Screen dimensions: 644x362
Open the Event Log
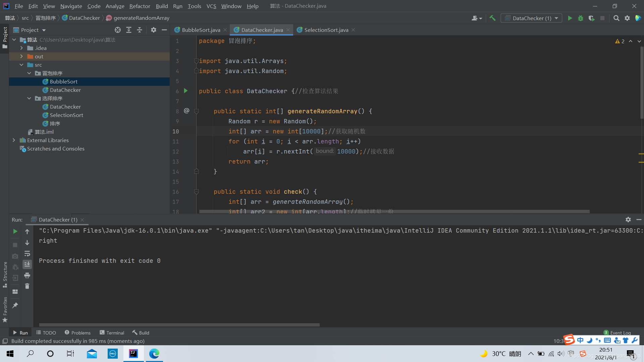click(x=617, y=333)
